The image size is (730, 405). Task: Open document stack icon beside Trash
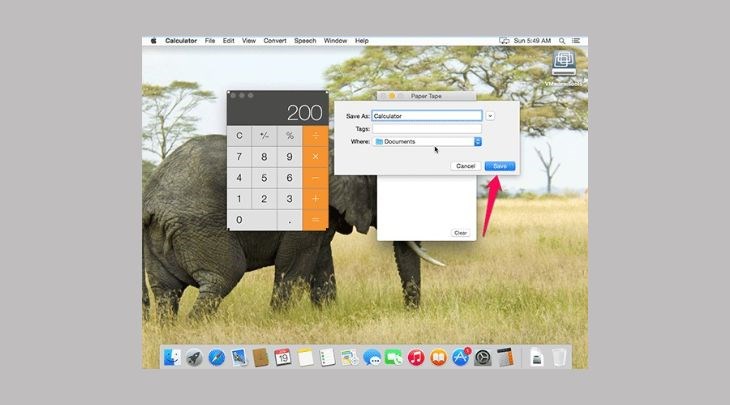(x=536, y=358)
